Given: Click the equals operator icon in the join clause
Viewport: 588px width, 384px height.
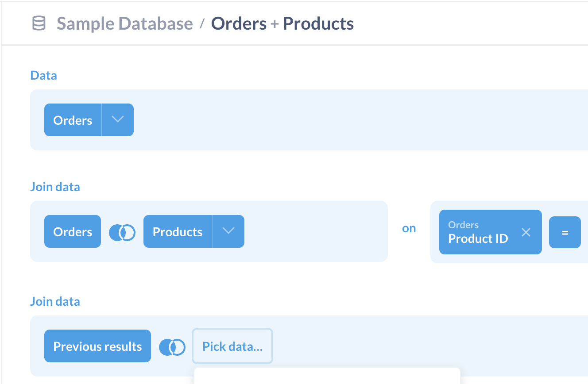Looking at the screenshot, I should tap(565, 231).
